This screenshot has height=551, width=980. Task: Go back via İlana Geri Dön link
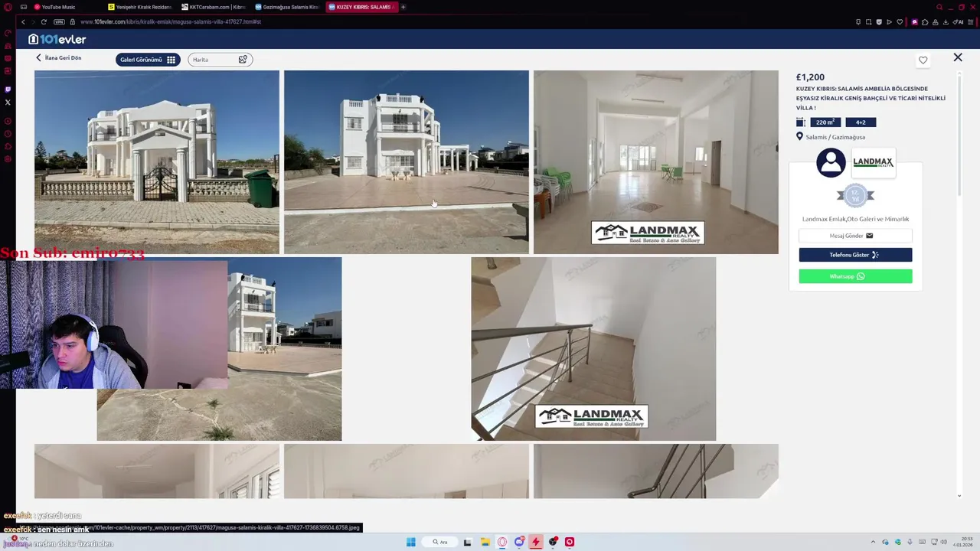click(58, 58)
